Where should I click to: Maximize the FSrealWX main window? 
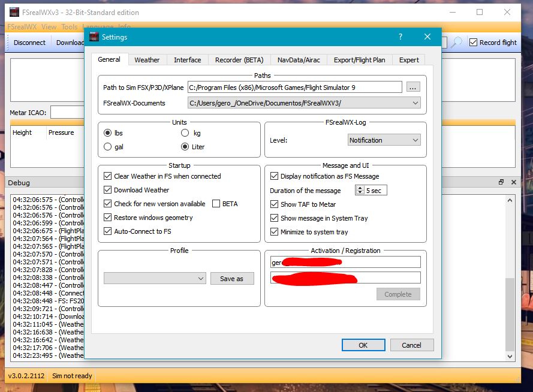(480, 12)
